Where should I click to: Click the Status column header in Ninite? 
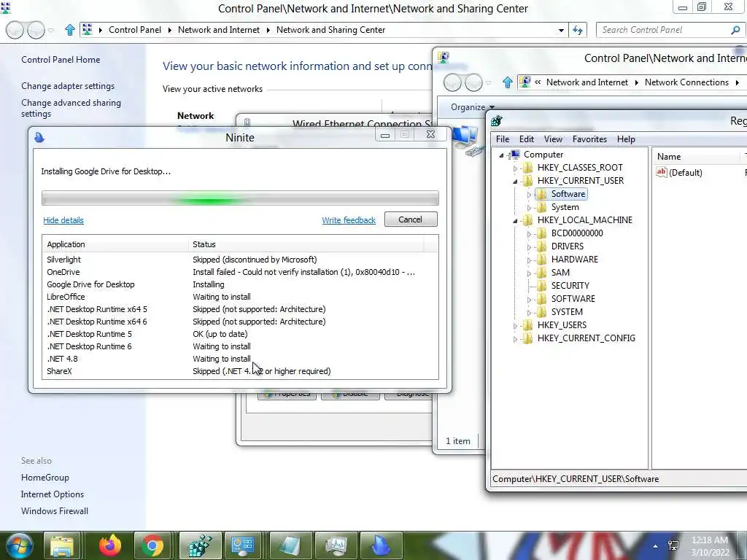[306, 244]
